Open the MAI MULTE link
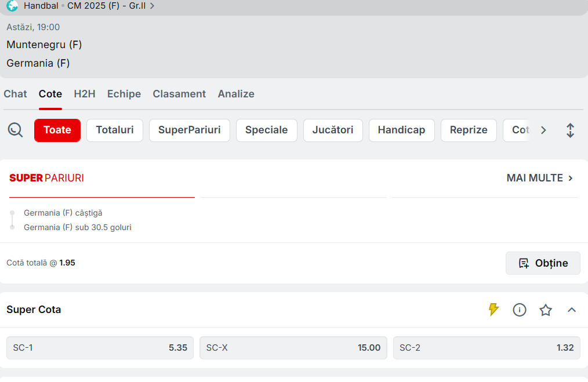The height and width of the screenshot is (382, 588). coord(540,178)
